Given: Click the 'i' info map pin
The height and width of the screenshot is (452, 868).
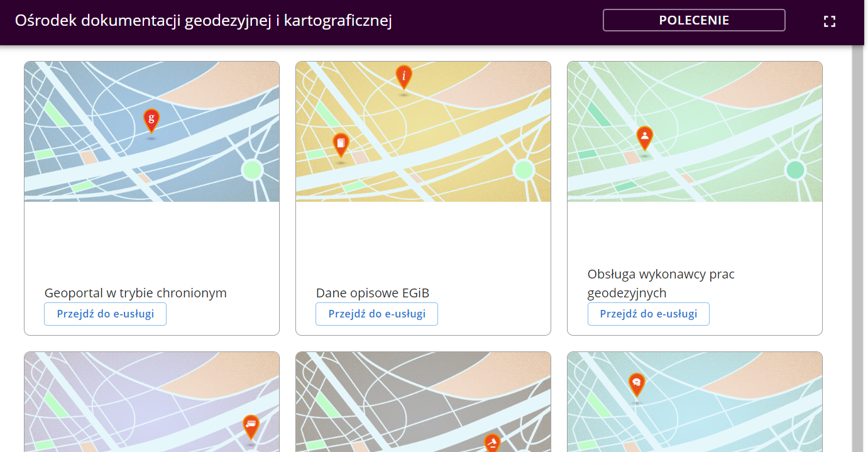Looking at the screenshot, I should 404,77.
